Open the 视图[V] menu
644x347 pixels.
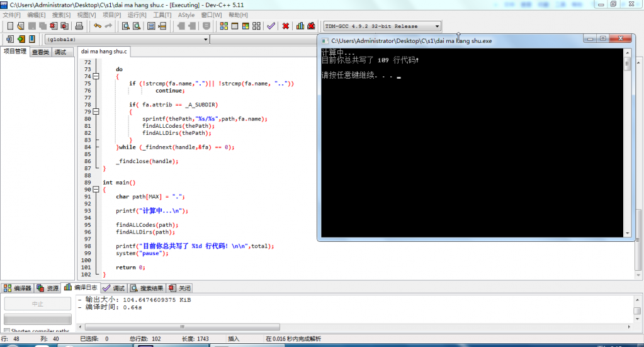coord(86,14)
